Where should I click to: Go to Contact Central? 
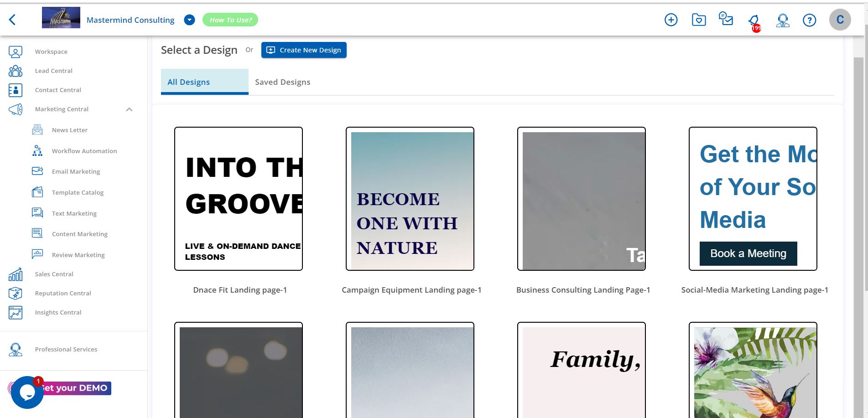coord(58,90)
